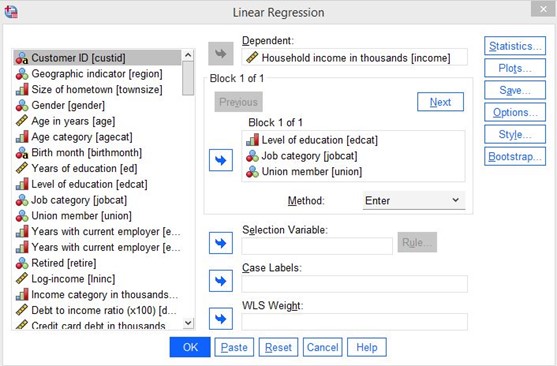This screenshot has height=366, width=557.
Task: Open the Method dropdown showing Enter
Action: (x=414, y=201)
